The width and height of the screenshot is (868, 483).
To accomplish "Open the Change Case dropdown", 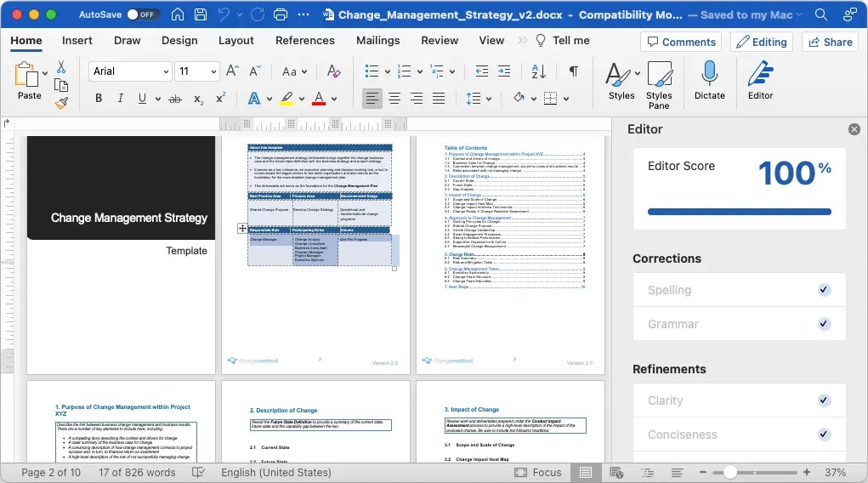I will click(294, 71).
